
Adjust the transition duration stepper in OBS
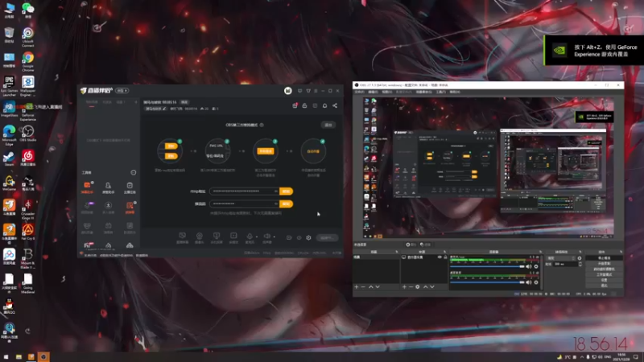tap(580, 265)
